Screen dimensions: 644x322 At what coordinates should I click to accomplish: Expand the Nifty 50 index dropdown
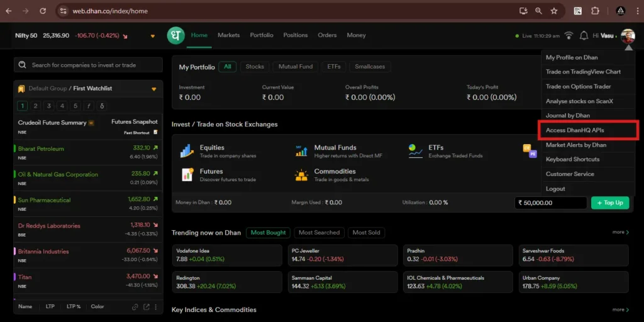pyautogui.click(x=153, y=36)
